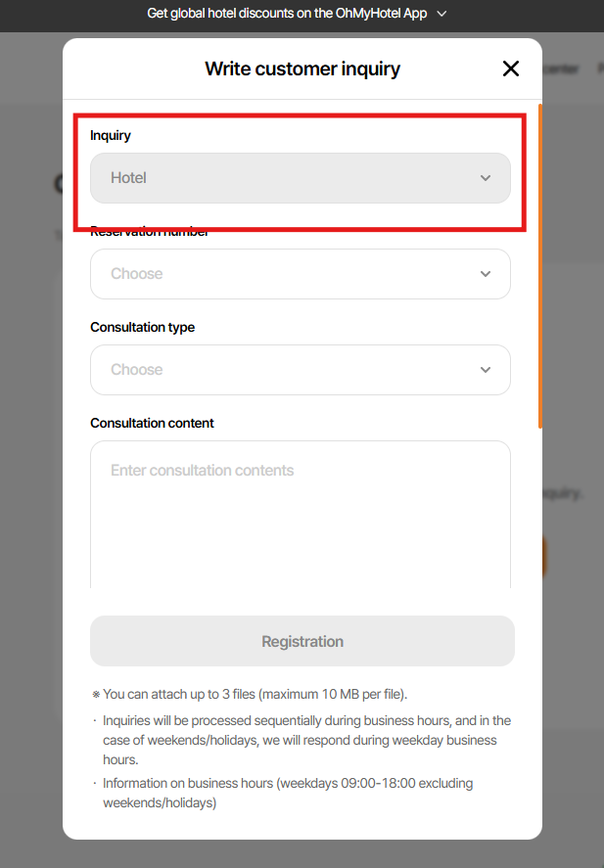Expand the app discount banner chevron
Screen dimensions: 604x868
(441, 14)
